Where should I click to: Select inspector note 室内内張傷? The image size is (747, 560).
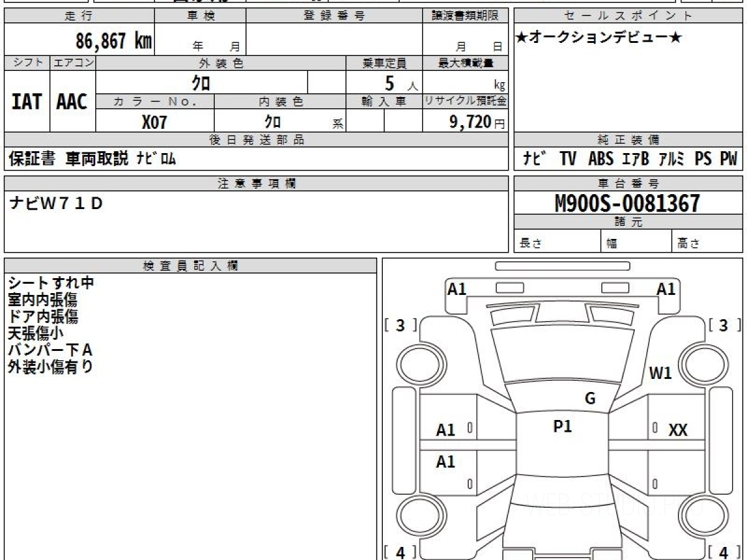43,300
